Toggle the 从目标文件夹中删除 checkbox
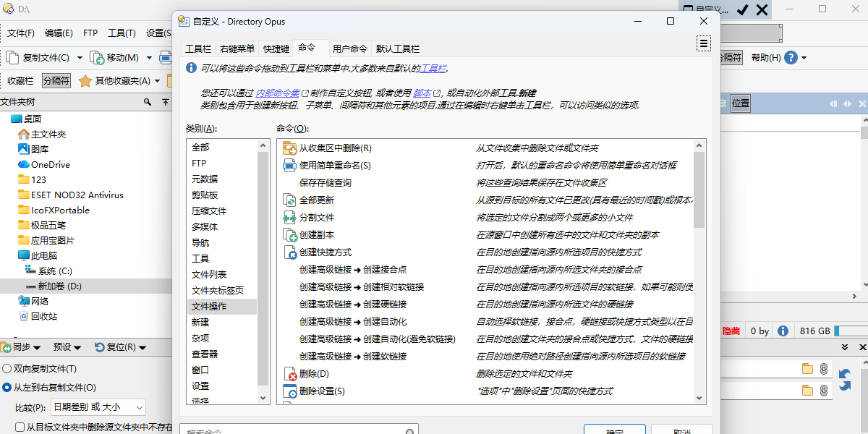This screenshot has width=868, height=434. 20,427
